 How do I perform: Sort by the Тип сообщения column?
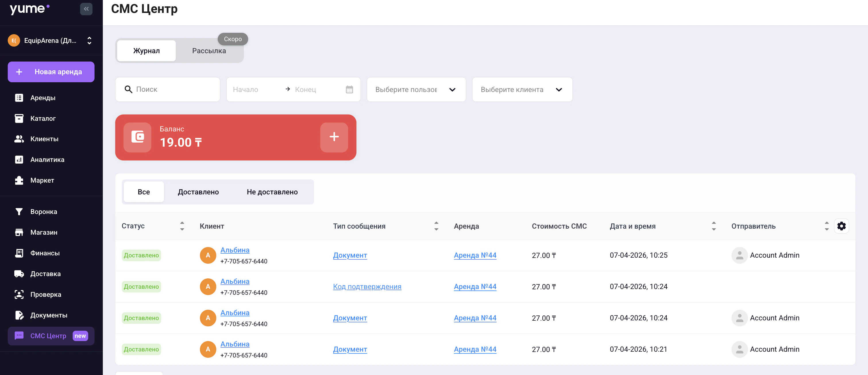(436, 226)
